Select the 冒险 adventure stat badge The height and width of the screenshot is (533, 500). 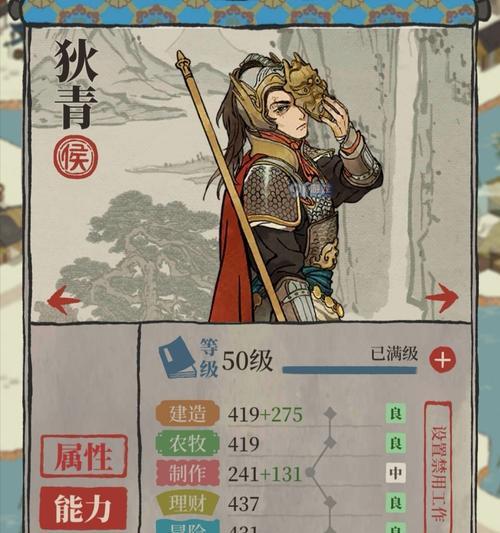tap(187, 527)
